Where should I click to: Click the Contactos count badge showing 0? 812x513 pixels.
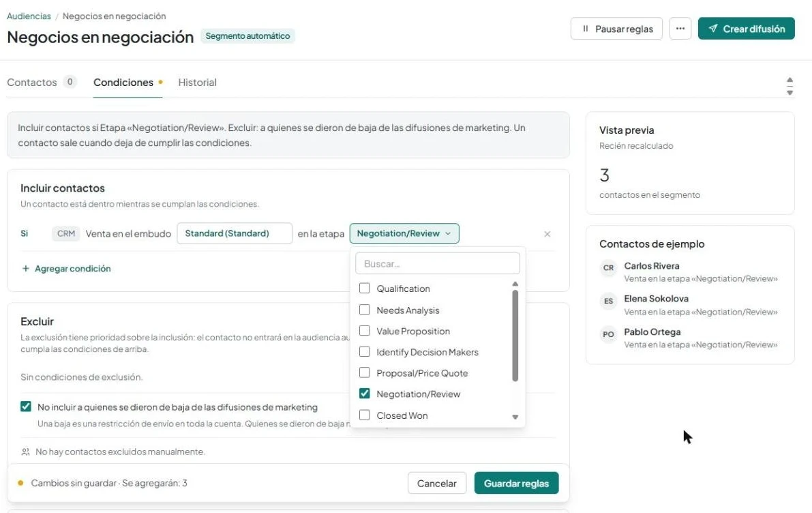point(70,82)
